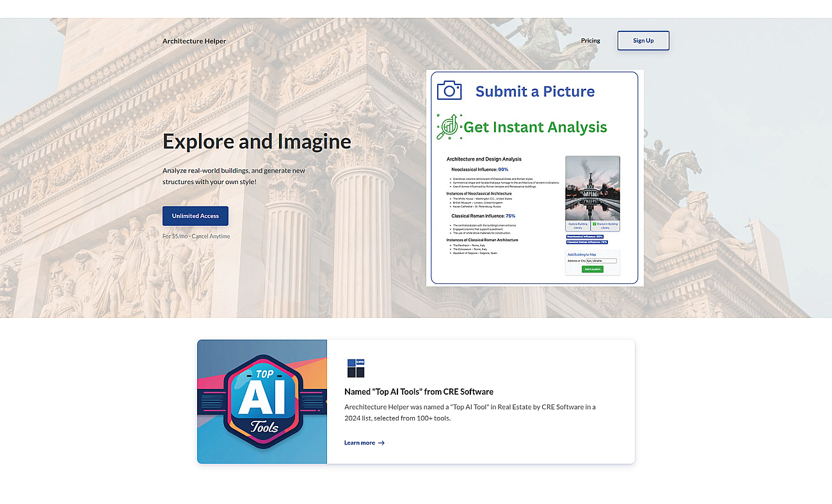
Task: Click the Sign Up button
Action: click(643, 40)
